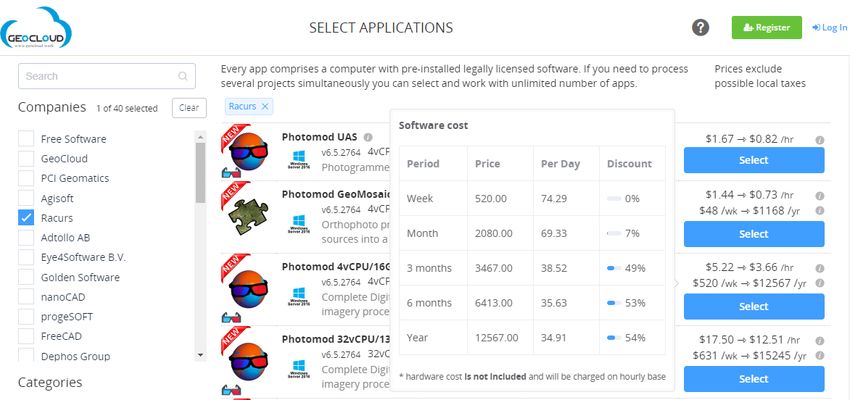Click Windows Server icon in Photomod GeoMosaic row
Screen dimensions: 850x400
click(299, 224)
